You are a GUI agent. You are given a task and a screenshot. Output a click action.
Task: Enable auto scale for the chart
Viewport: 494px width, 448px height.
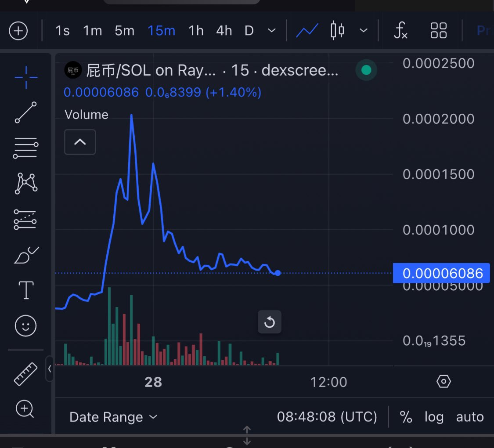coord(469,417)
